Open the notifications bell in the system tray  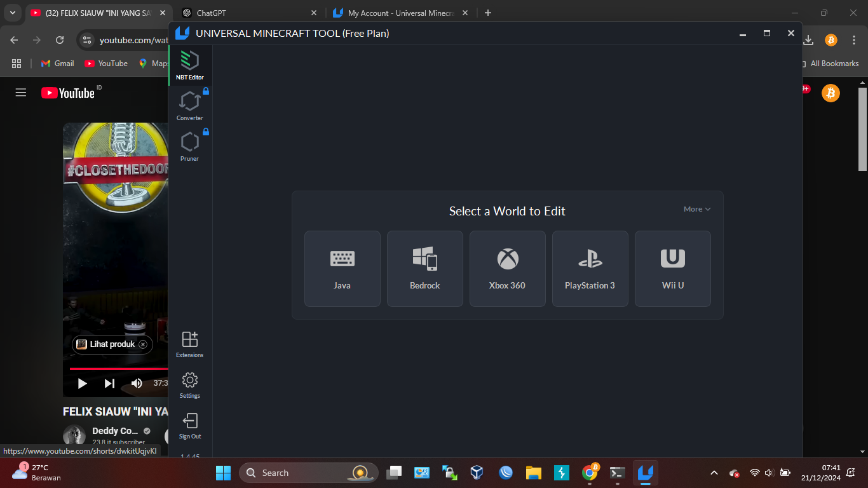pyautogui.click(x=850, y=473)
